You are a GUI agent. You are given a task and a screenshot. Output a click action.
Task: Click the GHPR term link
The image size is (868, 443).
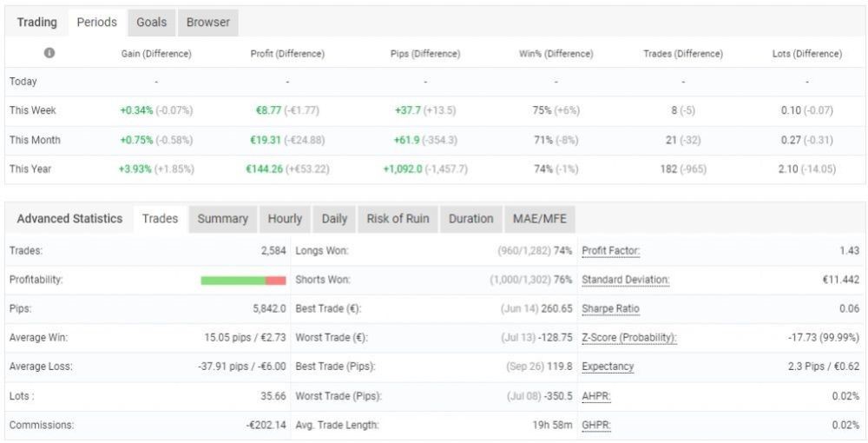(596, 426)
